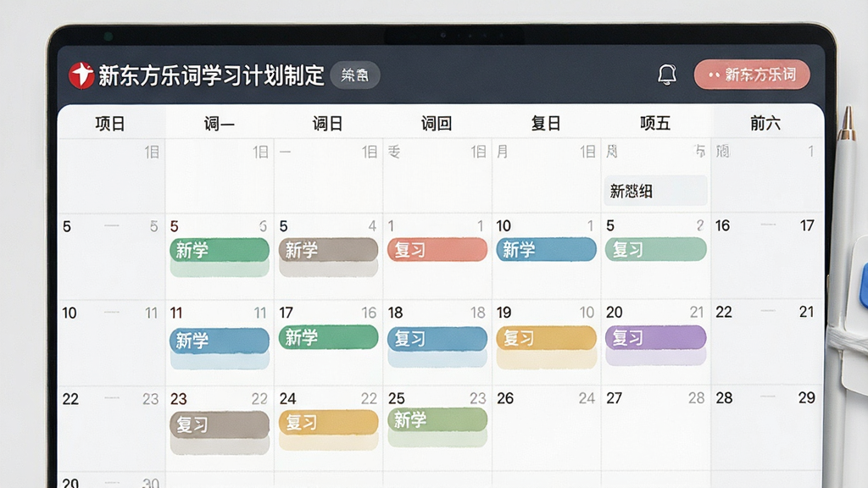The image size is (868, 488).
Task: Select the 词回 day column header
Action: [x=437, y=123]
